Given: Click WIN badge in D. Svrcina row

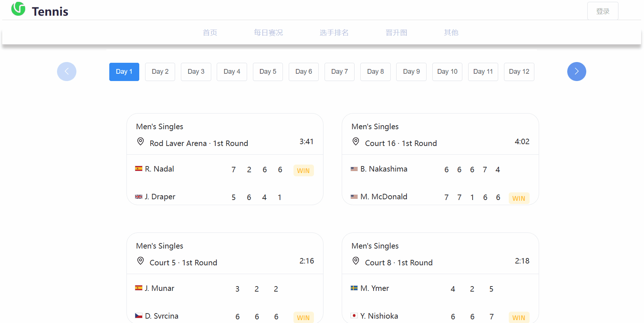Looking at the screenshot, I should tap(303, 318).
